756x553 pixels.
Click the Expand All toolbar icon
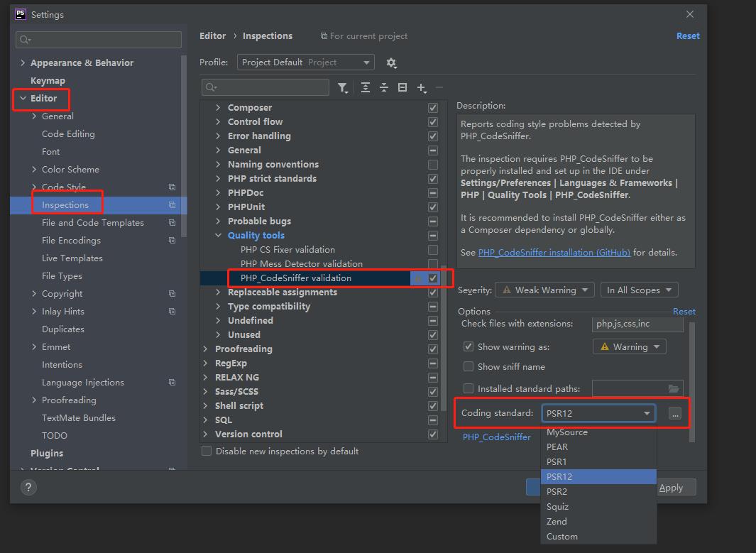(366, 87)
